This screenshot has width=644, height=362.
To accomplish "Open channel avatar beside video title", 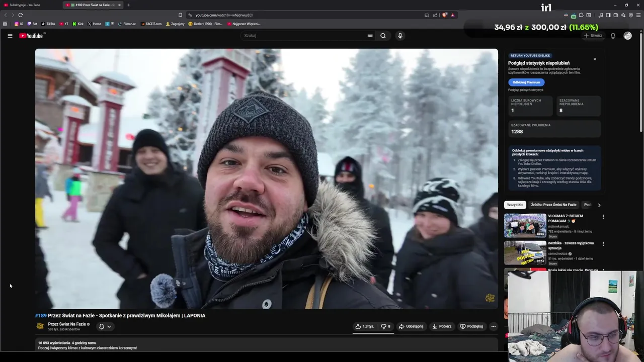I will click(x=40, y=326).
